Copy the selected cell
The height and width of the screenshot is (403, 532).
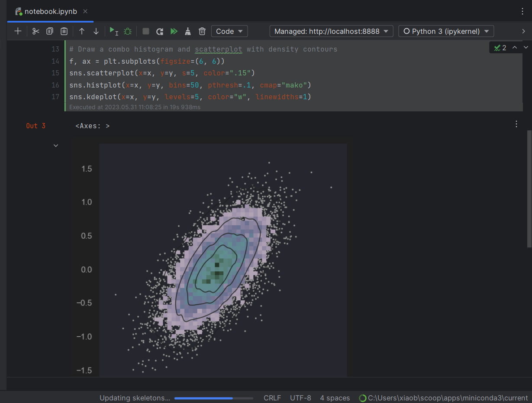point(50,31)
